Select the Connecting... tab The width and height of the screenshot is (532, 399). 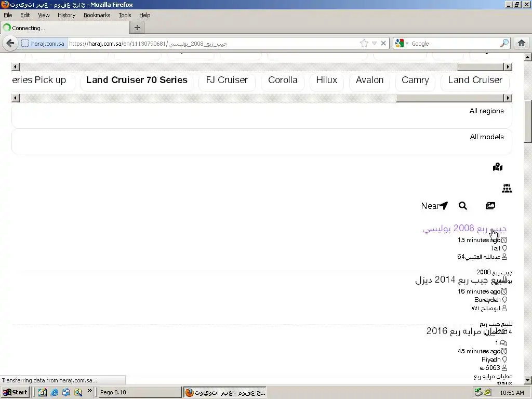[65, 28]
